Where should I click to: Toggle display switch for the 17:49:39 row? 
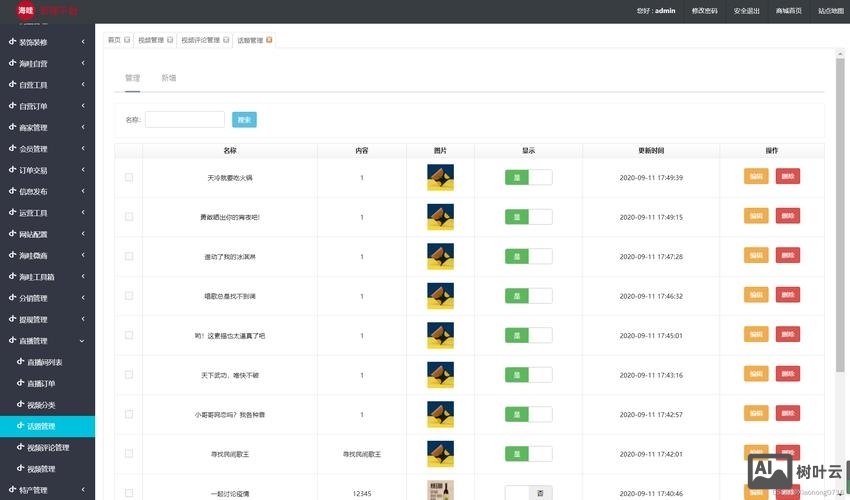529,177
